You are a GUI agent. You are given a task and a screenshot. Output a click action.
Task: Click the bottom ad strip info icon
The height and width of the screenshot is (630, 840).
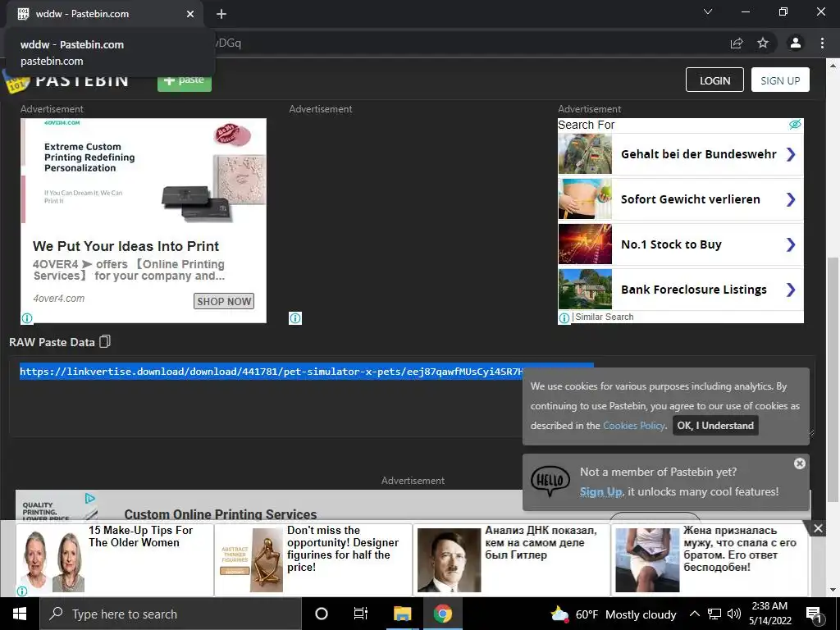click(22, 591)
